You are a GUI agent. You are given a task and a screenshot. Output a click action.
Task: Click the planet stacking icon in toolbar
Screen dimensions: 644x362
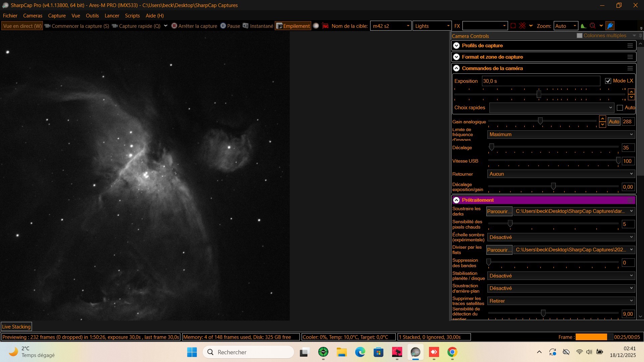point(316,26)
